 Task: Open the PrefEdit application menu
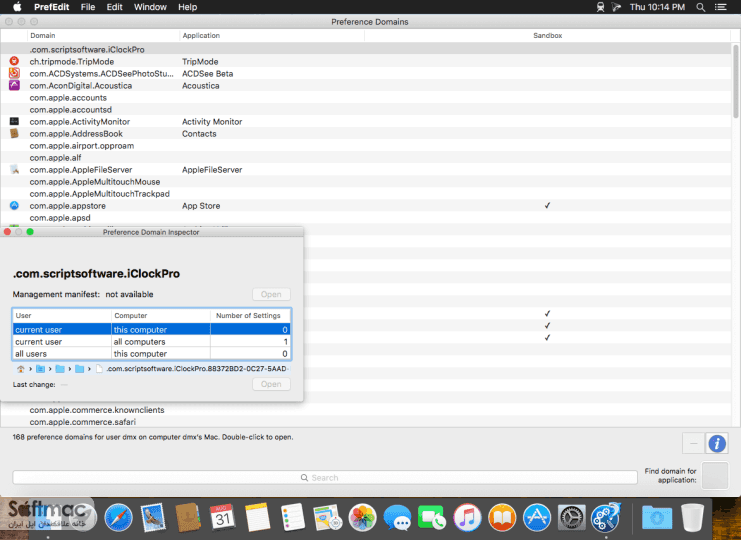pyautogui.click(x=52, y=7)
